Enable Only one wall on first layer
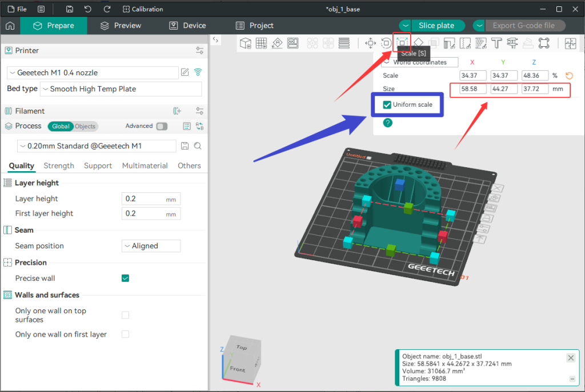Viewport: 585px width, 392px height. pos(125,334)
